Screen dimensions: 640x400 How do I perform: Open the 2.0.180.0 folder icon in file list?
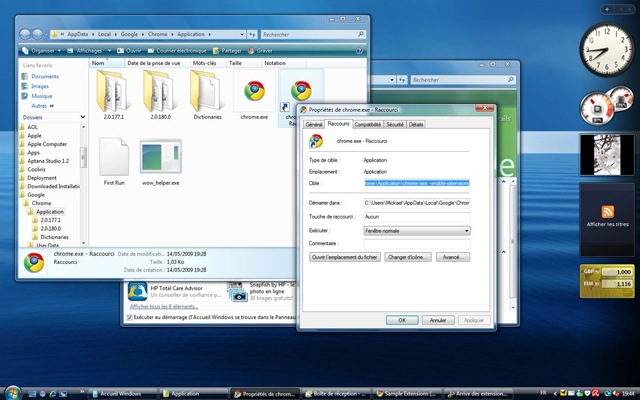click(x=159, y=91)
